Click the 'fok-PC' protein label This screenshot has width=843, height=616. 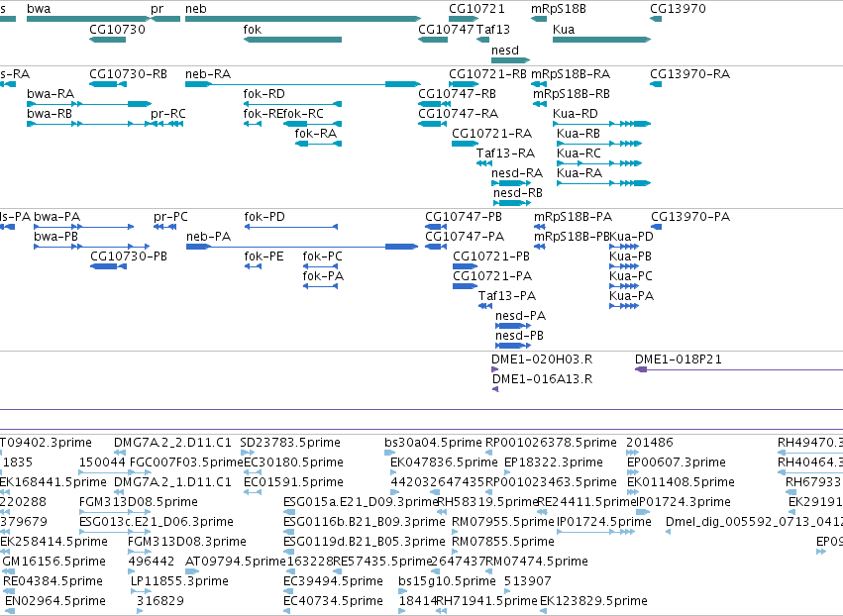point(323,257)
